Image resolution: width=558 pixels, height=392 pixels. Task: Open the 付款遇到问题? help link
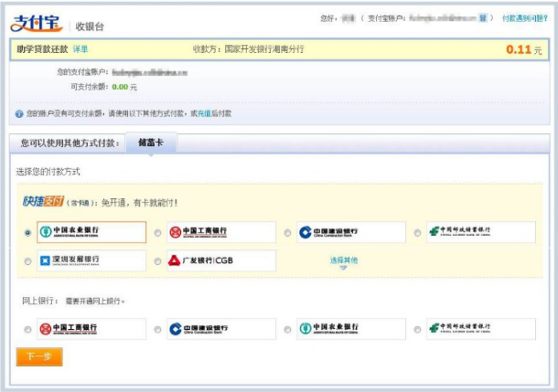[524, 17]
